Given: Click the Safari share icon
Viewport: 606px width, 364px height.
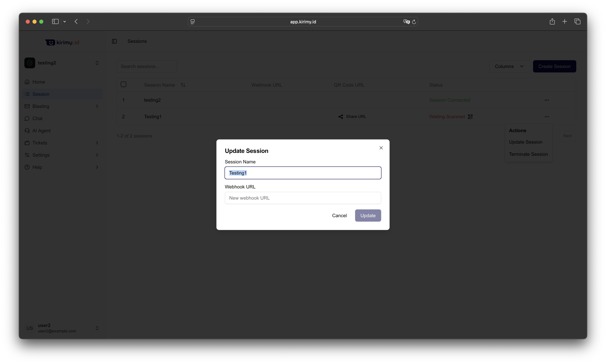Looking at the screenshot, I should click(552, 22).
